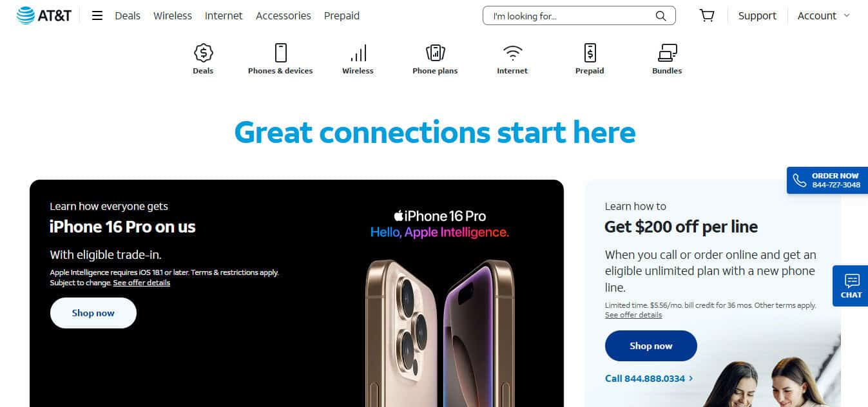Open the Prepaid top navigation item
868x407 pixels.
[x=342, y=15]
